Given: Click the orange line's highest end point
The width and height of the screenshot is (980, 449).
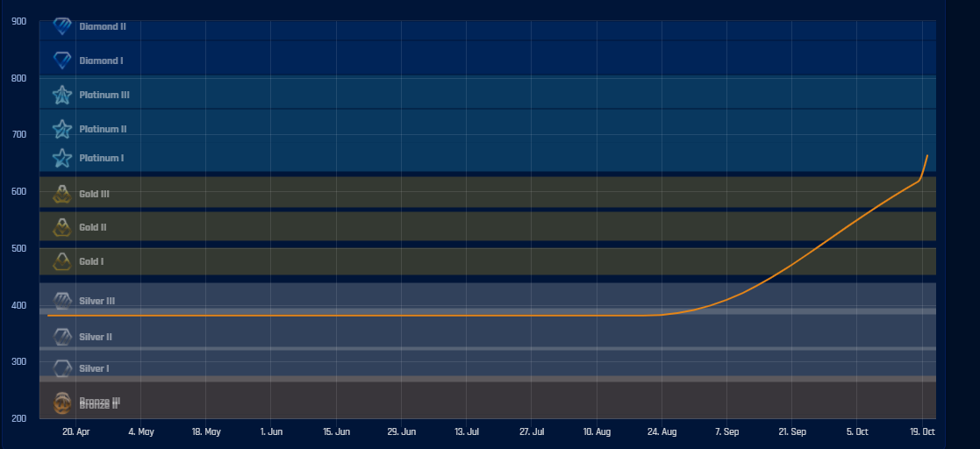Looking at the screenshot, I should 927,155.
